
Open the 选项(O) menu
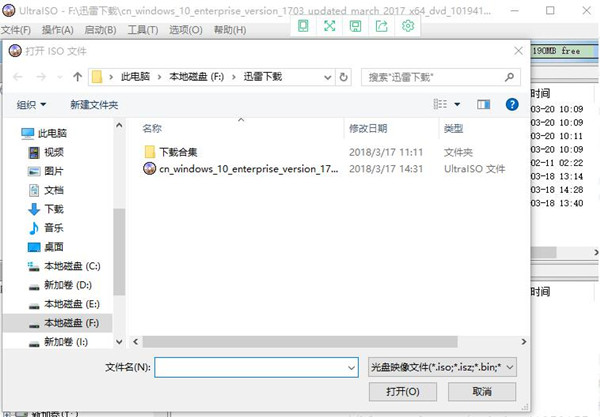[x=186, y=30]
